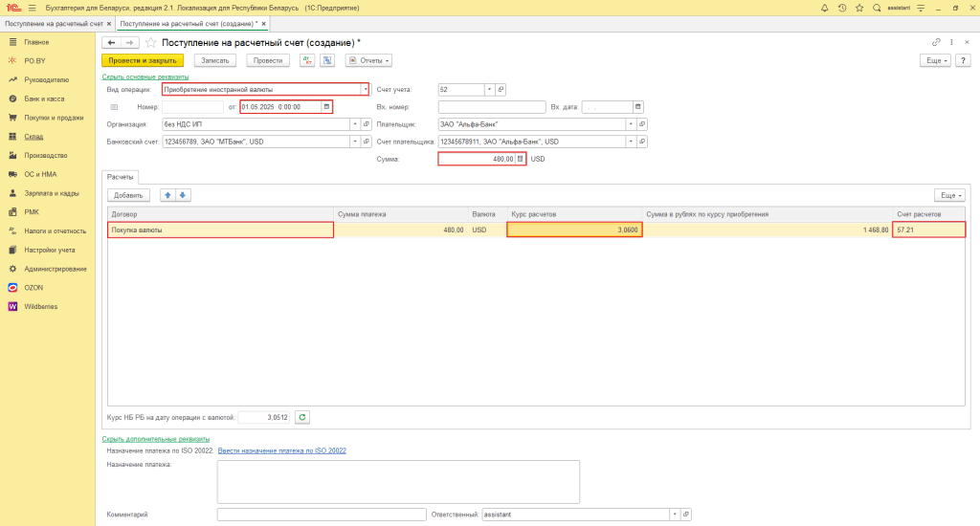
Task: Select the Счет расчетов cell 57.21
Action: [928, 230]
